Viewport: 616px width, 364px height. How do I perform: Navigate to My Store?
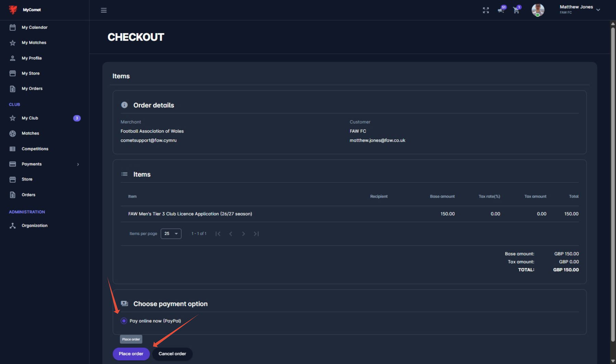click(30, 73)
